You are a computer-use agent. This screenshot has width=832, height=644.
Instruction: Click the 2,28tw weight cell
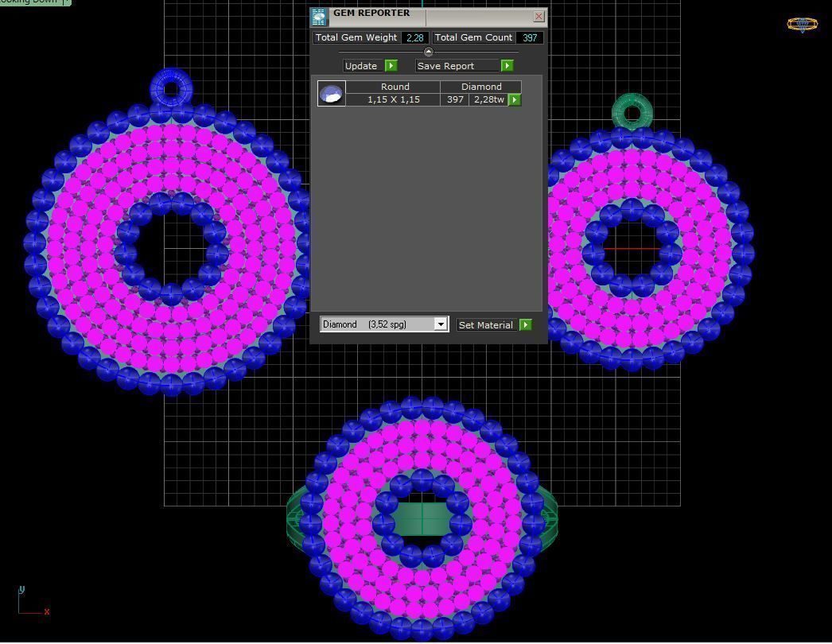[x=488, y=99]
